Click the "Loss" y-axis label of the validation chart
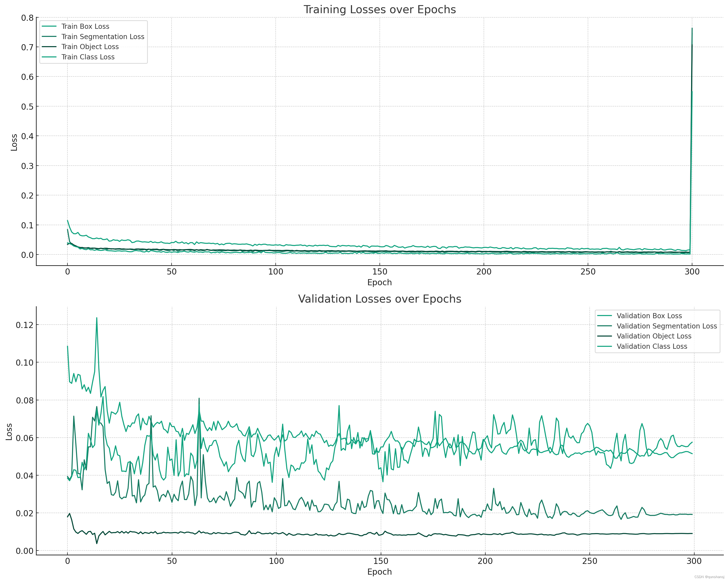 click(x=9, y=432)
